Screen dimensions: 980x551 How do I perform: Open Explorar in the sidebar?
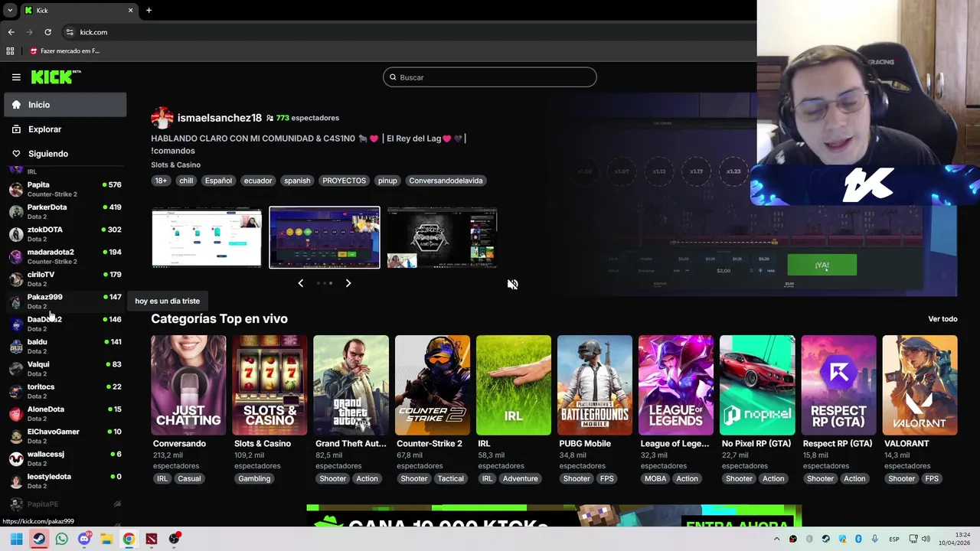point(65,129)
